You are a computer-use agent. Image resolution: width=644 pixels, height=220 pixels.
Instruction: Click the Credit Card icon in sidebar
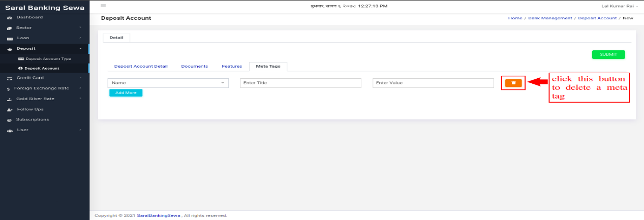tap(10, 78)
